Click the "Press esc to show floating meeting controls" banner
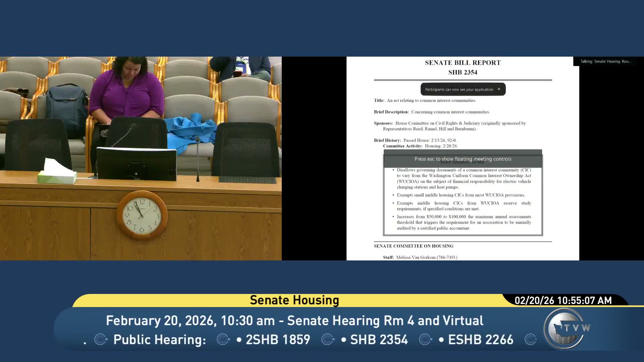The width and height of the screenshot is (644, 362). 463,159
